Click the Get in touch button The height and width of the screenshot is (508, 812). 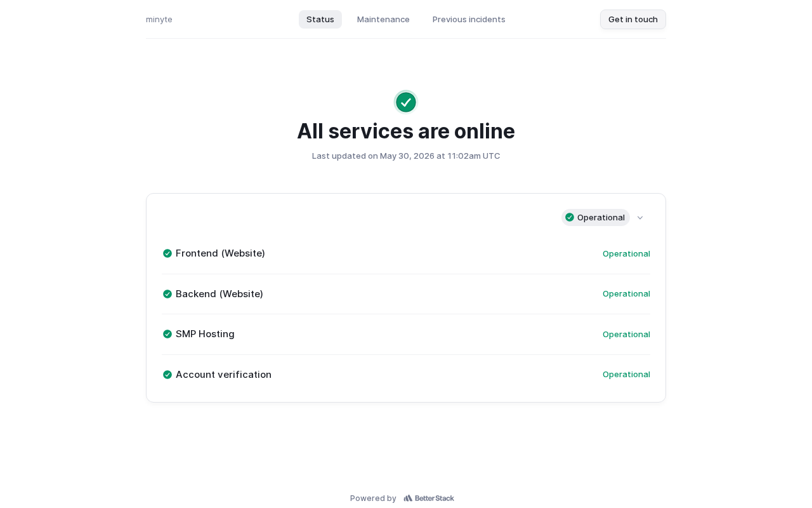(633, 19)
